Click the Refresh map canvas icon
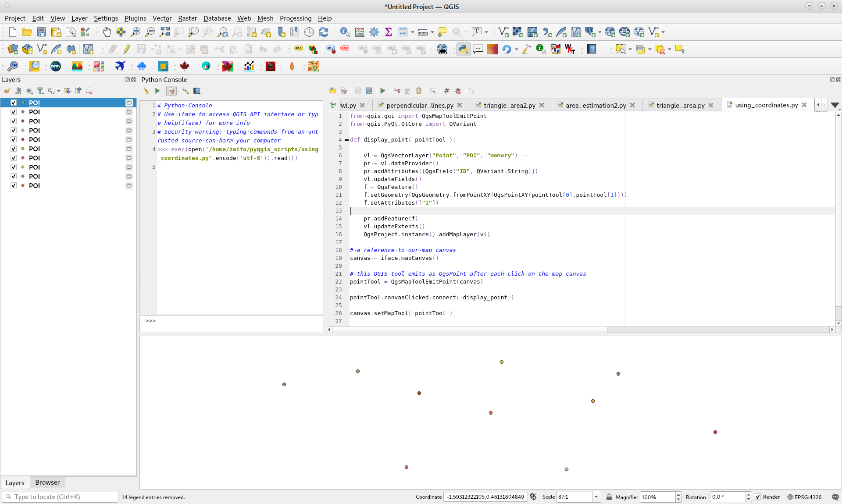The width and height of the screenshot is (842, 504). point(324,32)
